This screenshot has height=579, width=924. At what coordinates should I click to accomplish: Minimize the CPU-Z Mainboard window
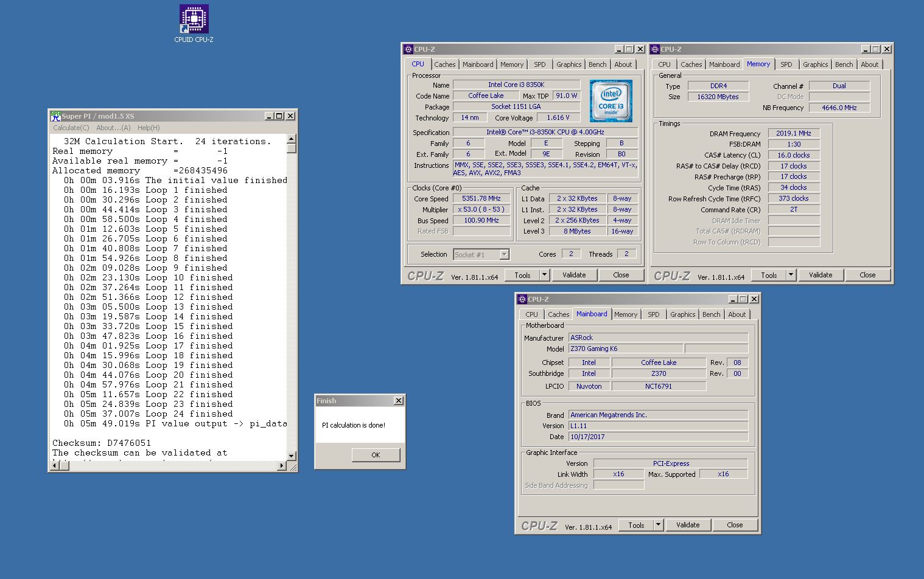pyautogui.click(x=733, y=299)
